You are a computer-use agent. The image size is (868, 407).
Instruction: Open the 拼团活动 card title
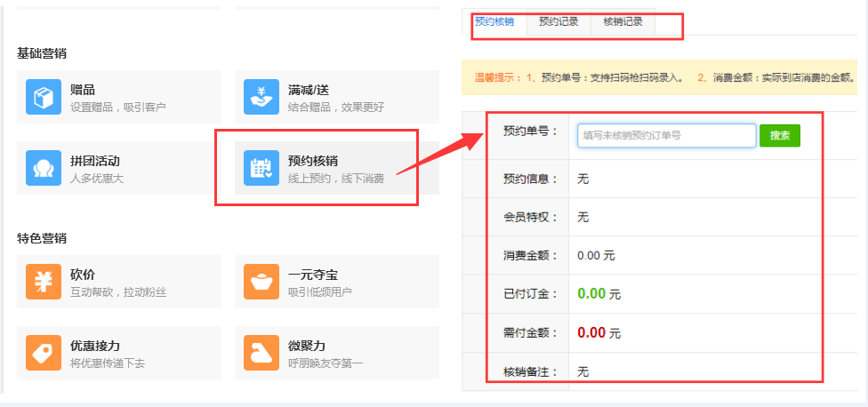pyautogui.click(x=95, y=161)
